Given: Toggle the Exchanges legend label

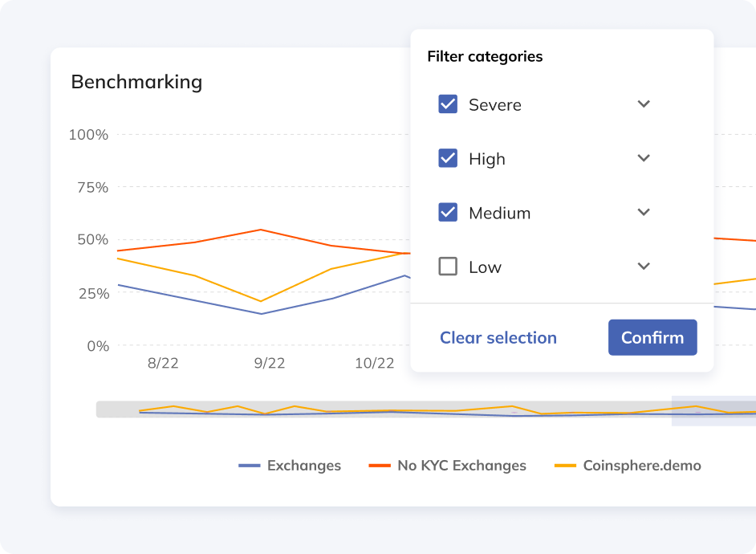Looking at the screenshot, I should click(303, 466).
